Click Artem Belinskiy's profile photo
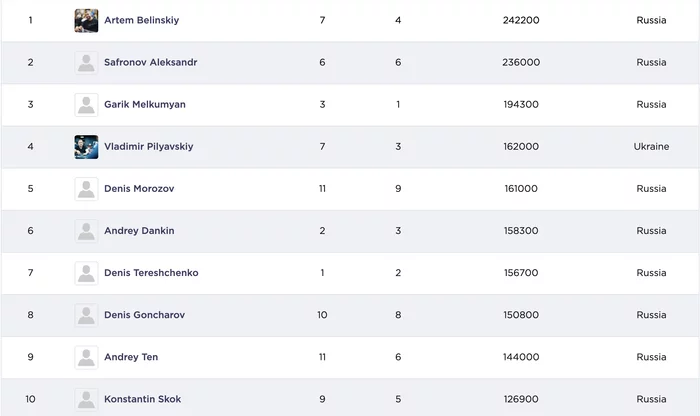The height and width of the screenshot is (416, 700). 86,20
